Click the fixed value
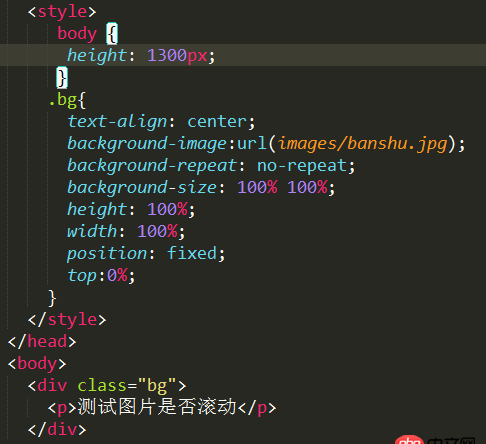 pyautogui.click(x=192, y=254)
